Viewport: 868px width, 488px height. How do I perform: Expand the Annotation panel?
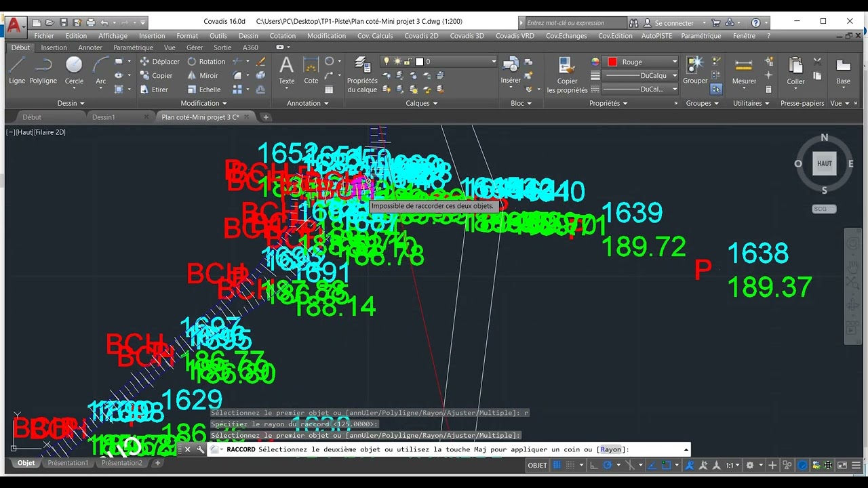[307, 103]
